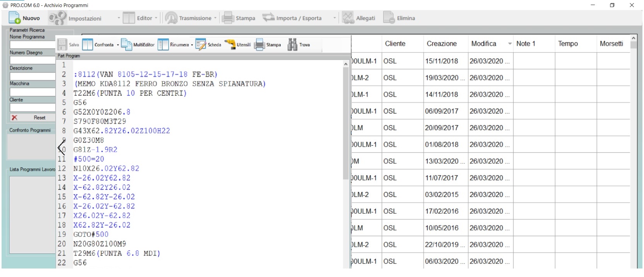644x277 pixels.
Task: Open Impostazioni gears icon
Action: [58, 18]
